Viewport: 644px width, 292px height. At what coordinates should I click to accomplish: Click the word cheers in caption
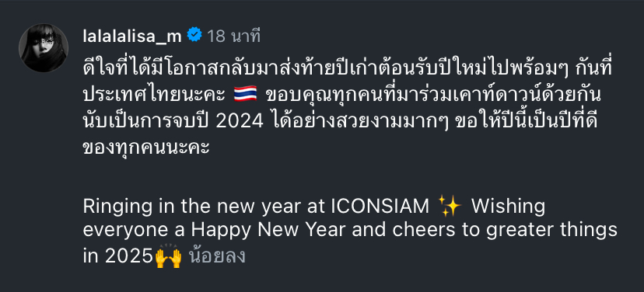click(x=424, y=231)
